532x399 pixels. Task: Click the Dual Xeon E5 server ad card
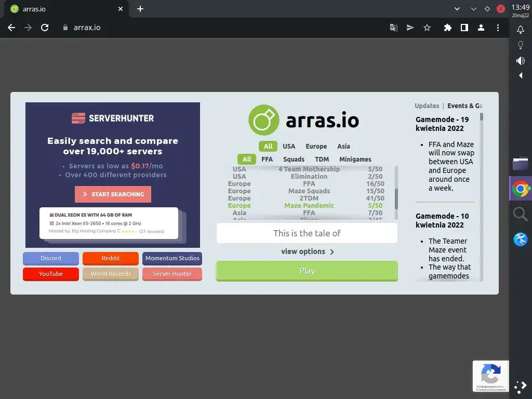(x=109, y=223)
